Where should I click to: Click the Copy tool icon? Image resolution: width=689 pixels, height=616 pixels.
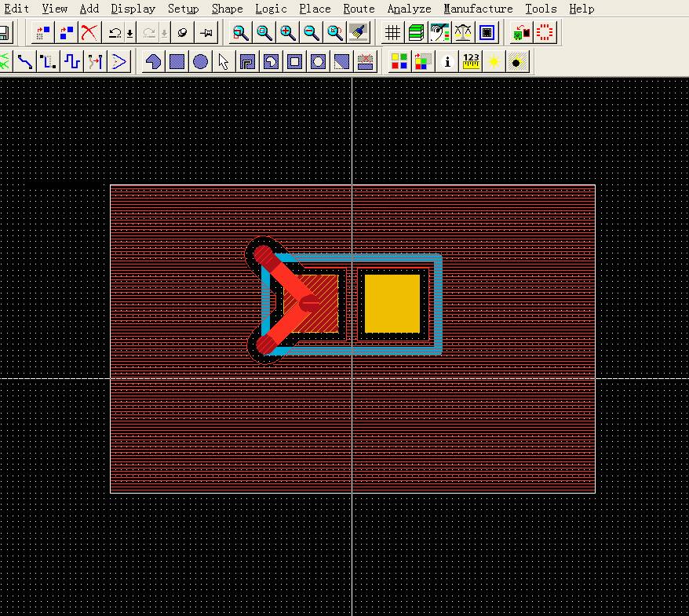(x=67, y=32)
